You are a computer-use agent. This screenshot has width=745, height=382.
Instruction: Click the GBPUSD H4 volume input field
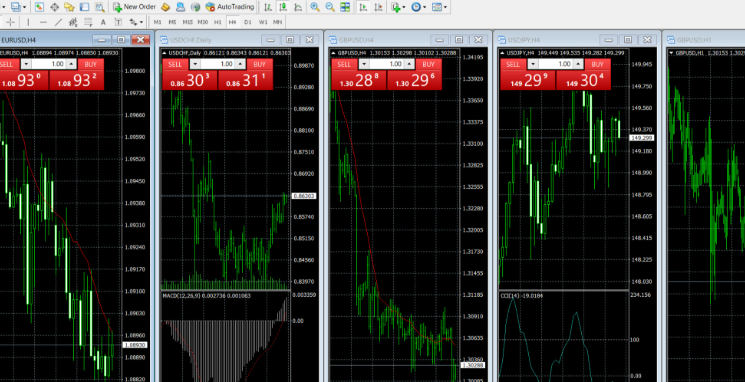387,65
